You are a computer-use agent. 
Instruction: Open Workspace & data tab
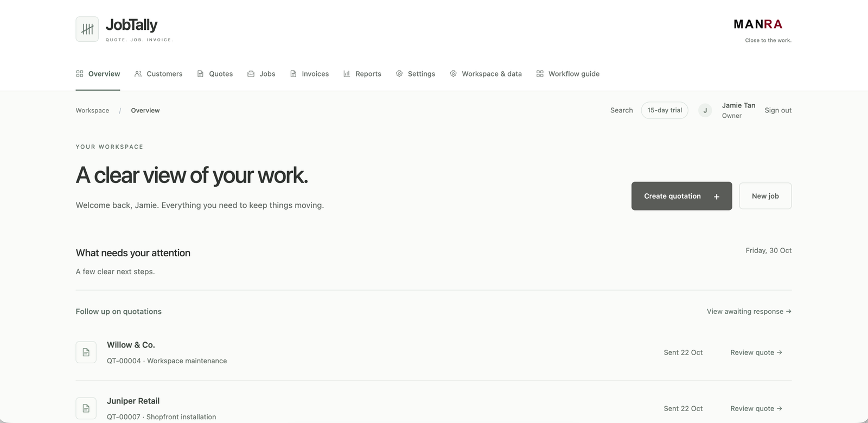[x=486, y=74]
